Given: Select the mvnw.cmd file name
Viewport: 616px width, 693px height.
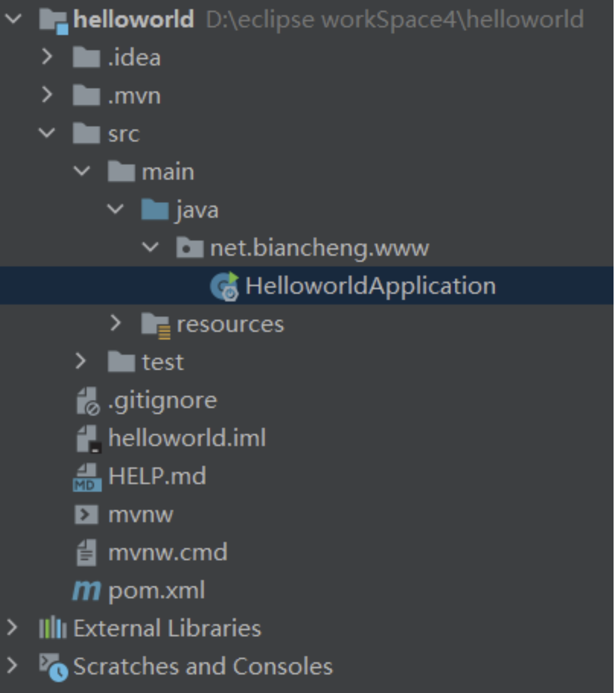Looking at the screenshot, I should click(168, 552).
